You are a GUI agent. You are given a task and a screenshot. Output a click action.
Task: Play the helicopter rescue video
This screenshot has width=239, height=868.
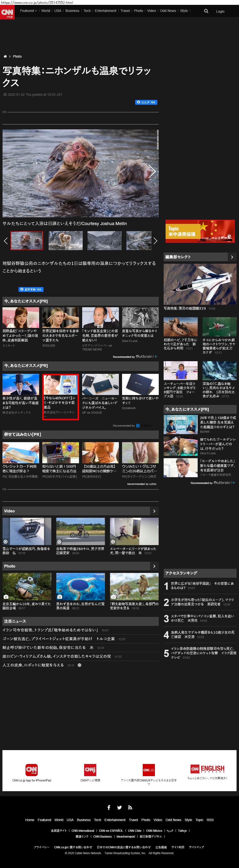point(27,531)
